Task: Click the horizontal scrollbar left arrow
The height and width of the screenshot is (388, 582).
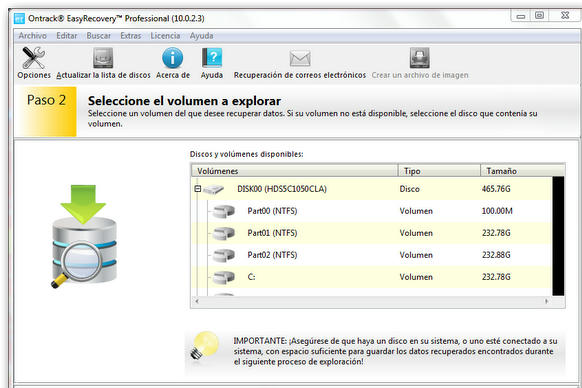Action: (197, 301)
